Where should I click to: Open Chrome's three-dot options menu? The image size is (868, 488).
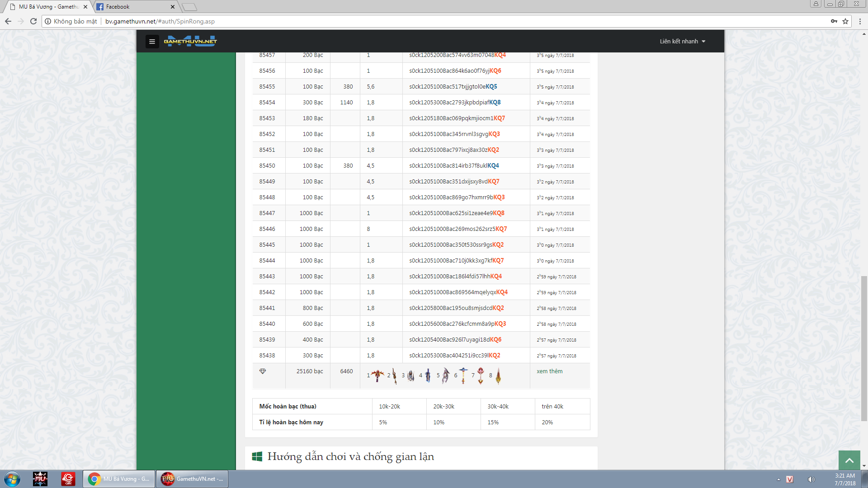pyautogui.click(x=860, y=21)
